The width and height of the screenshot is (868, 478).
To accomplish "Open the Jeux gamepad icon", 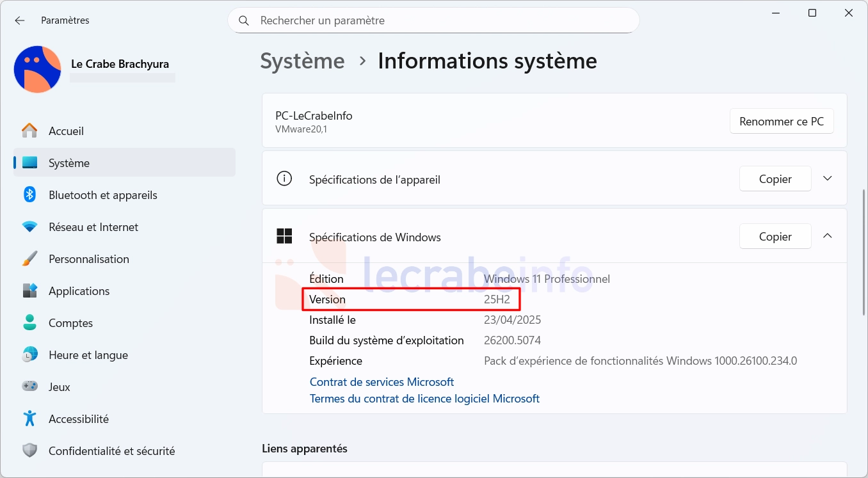I will [x=29, y=386].
